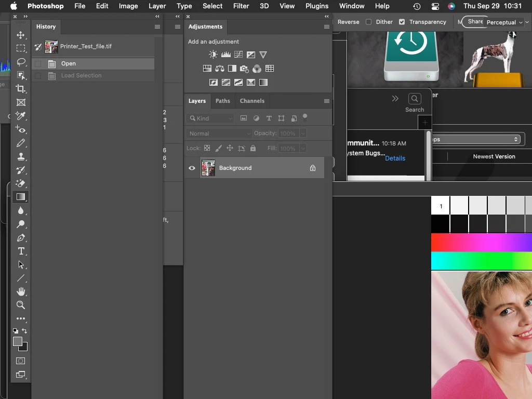Select the Dodge tool

click(x=21, y=224)
